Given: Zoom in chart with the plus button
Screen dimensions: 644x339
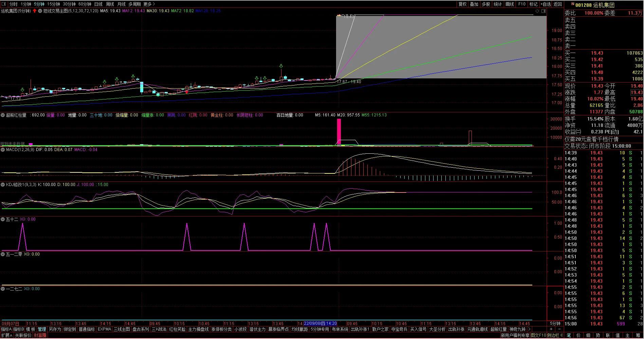Looking at the screenshot, I should pyautogui.click(x=551, y=329).
